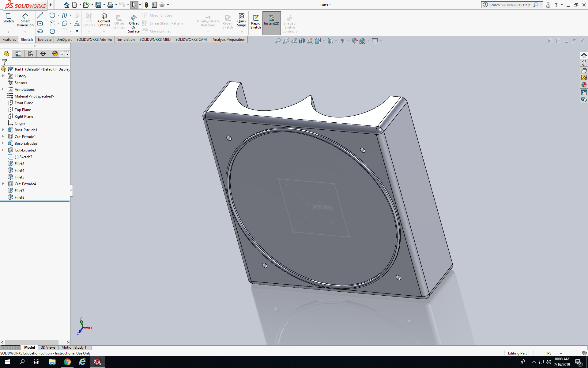Open the DisplayManager appearance icon

pyautogui.click(x=55, y=54)
